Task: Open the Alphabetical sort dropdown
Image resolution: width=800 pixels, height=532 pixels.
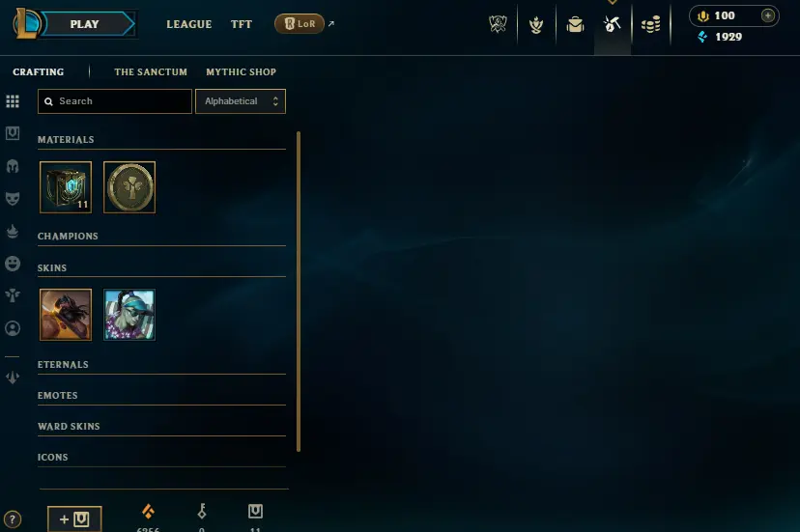Action: (x=241, y=101)
